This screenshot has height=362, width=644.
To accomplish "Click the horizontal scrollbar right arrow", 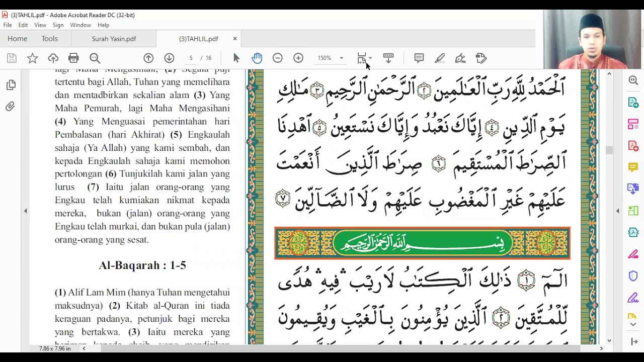I will [x=601, y=348].
